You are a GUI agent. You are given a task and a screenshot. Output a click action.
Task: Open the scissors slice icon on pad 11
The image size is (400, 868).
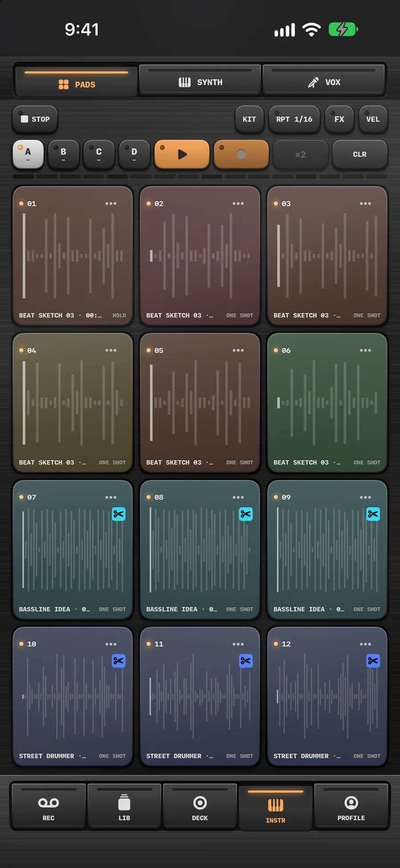click(246, 661)
